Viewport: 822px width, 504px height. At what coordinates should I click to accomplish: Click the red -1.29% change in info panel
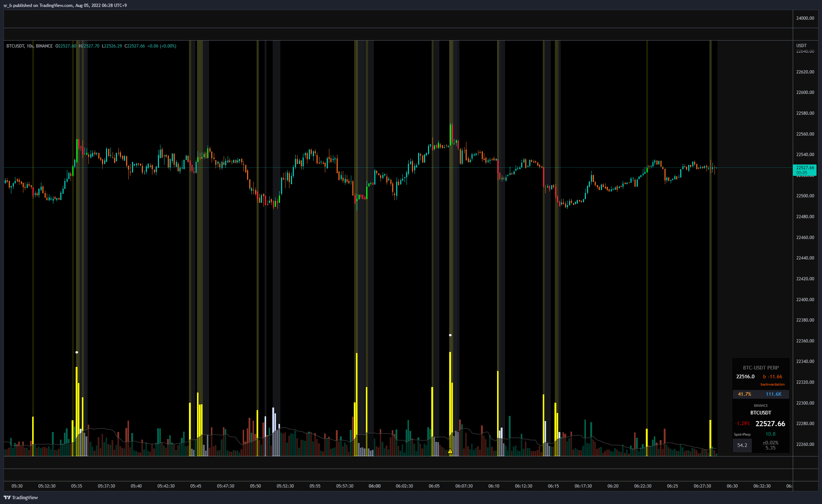(742, 424)
